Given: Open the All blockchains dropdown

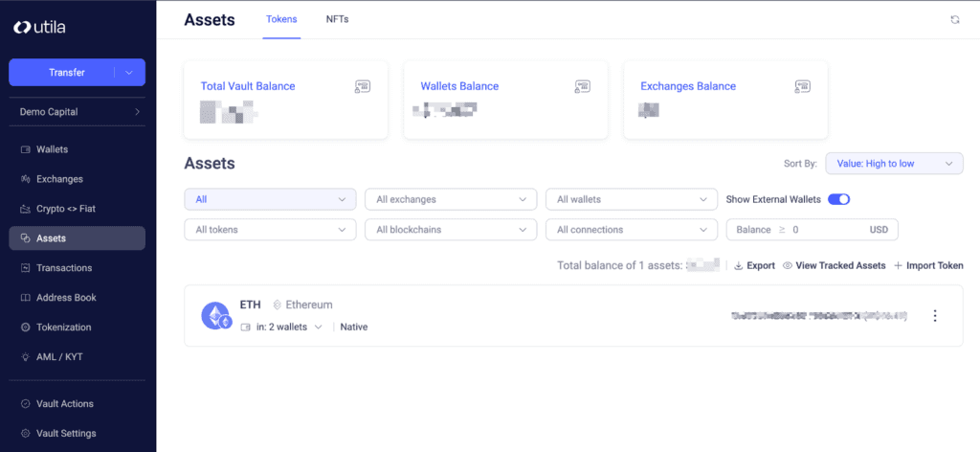Looking at the screenshot, I should [x=451, y=230].
